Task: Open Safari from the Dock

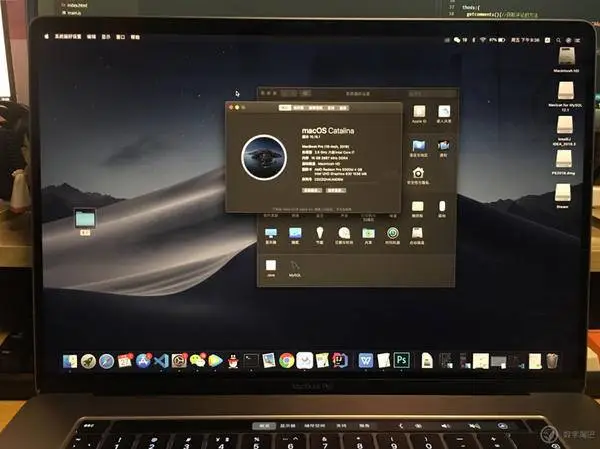Action: click(x=106, y=361)
